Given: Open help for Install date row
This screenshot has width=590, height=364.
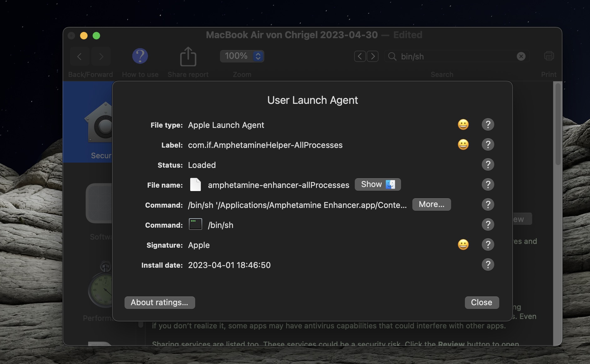Looking at the screenshot, I should click(488, 265).
